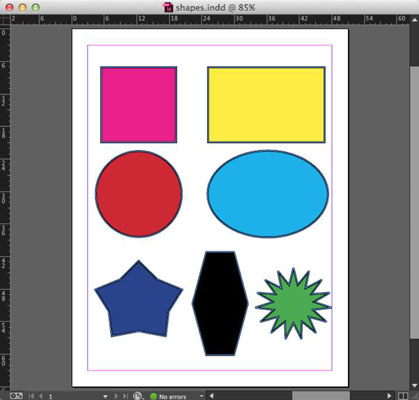Click the vertical scrollbar down arrow
Screen dimensions: 419x400
click(x=414, y=385)
